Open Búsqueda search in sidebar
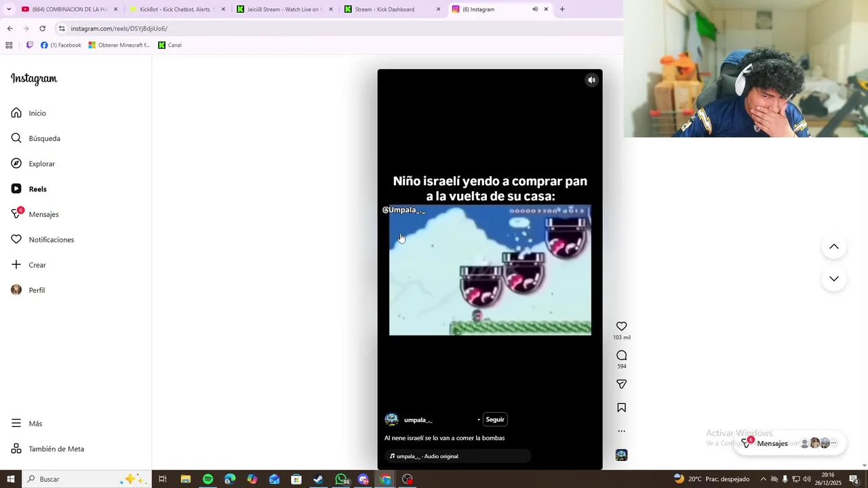868x488 pixels. [35, 138]
